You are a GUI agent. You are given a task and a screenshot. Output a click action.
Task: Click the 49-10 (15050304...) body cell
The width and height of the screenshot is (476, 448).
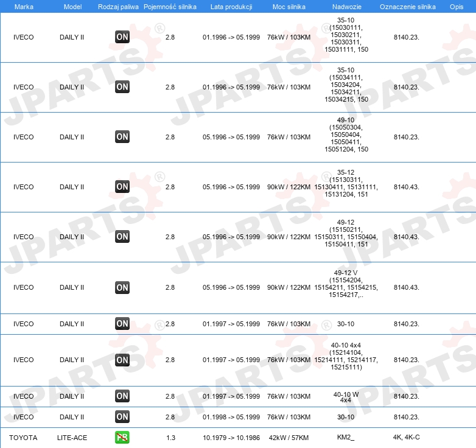point(346,135)
